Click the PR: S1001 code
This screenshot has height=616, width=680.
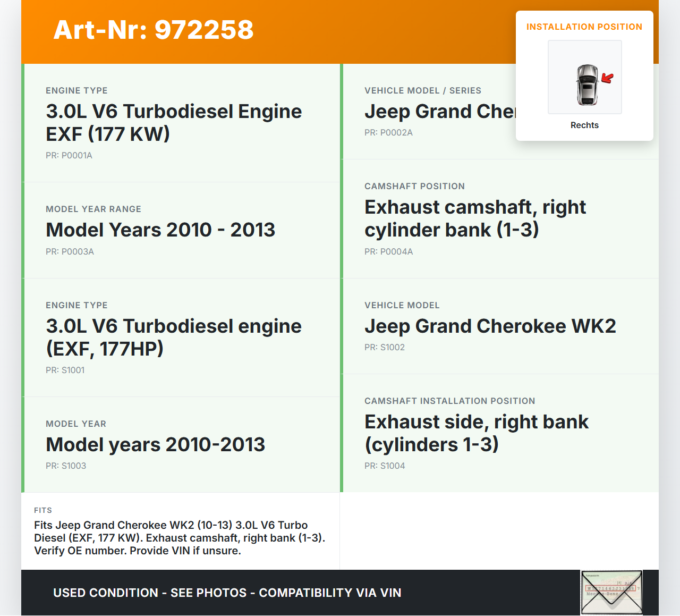click(65, 370)
